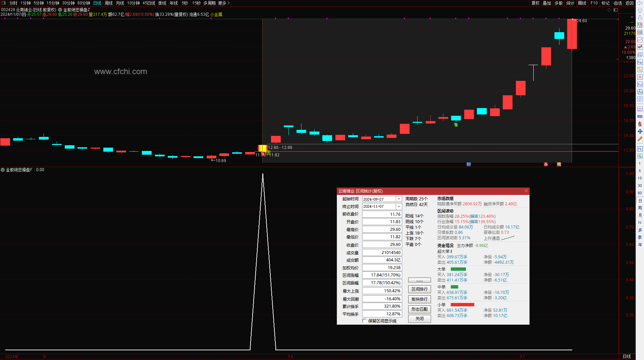Screen dimensions: 644x360
Task: Switch to 60分钟 chart tab
Action: coord(84,3)
